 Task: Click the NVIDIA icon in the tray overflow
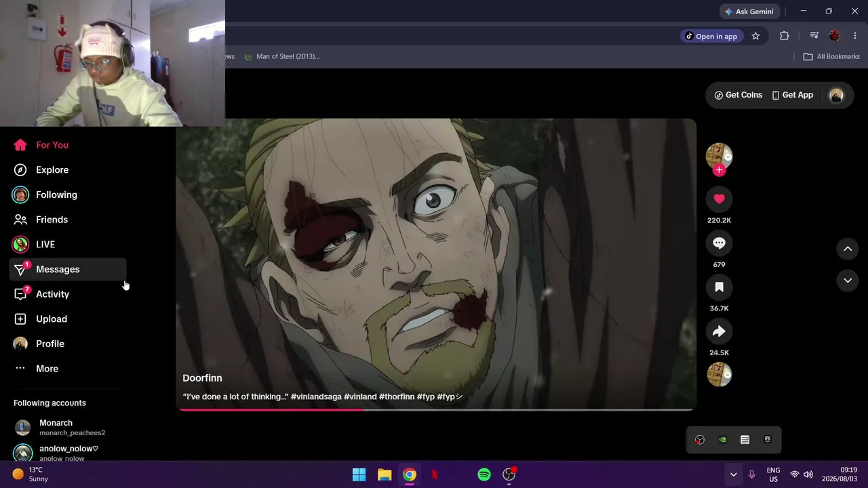722,441
